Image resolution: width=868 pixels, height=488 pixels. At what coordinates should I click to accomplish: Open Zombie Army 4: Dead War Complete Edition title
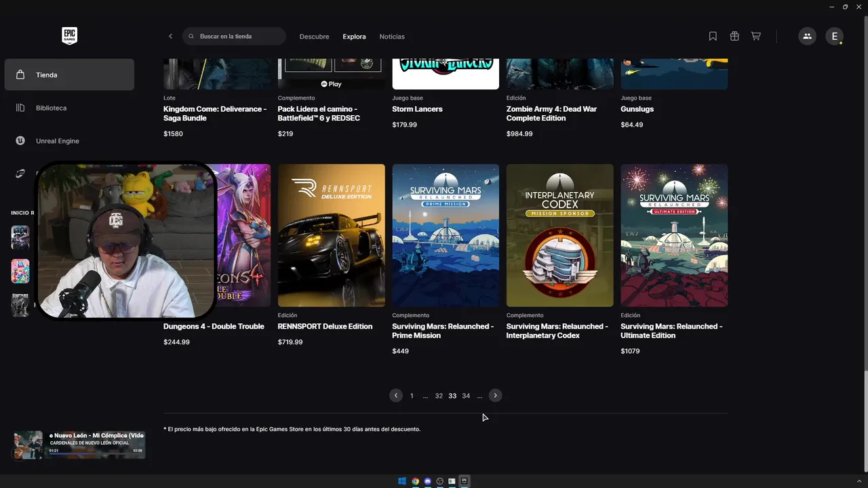pyautogui.click(x=551, y=113)
